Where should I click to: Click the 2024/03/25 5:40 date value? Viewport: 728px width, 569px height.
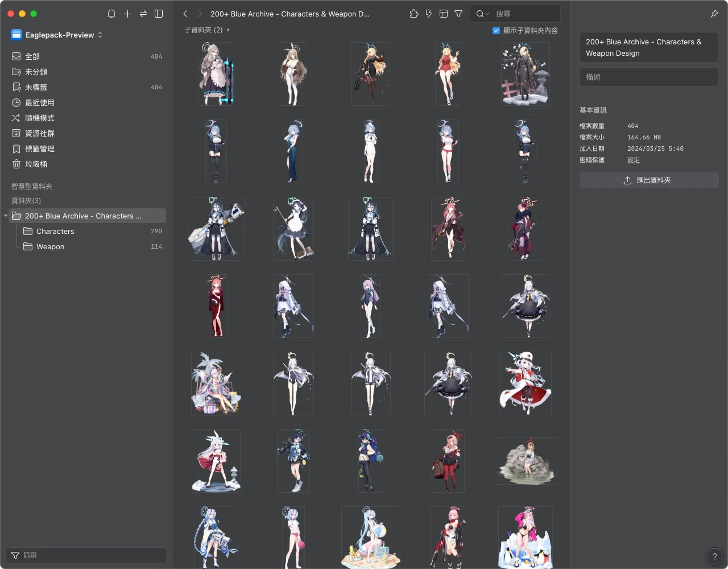click(655, 149)
